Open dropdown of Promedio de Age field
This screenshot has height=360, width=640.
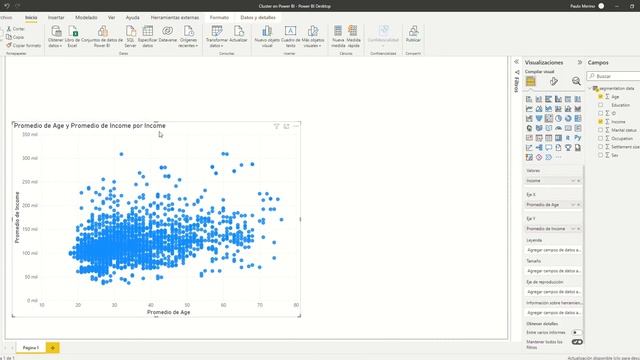pyautogui.click(x=573, y=205)
